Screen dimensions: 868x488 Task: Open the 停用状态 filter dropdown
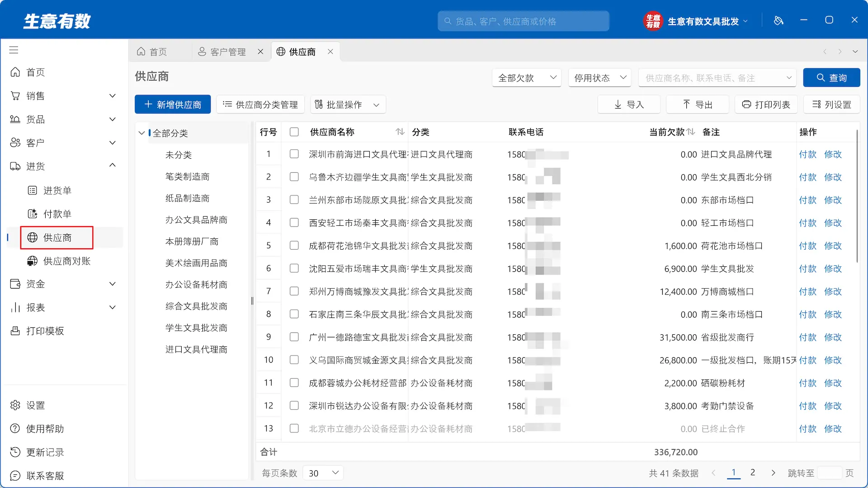(600, 78)
